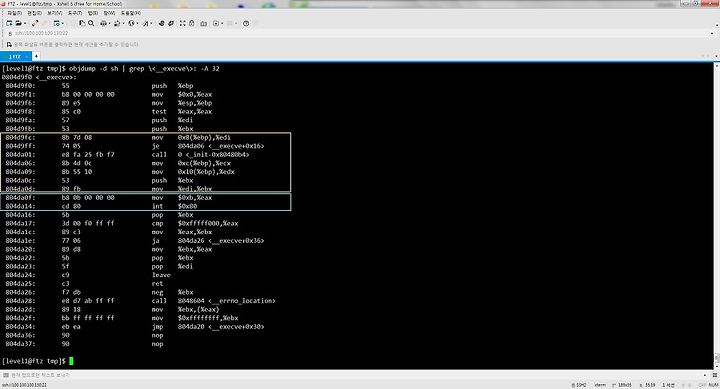Click the Font toolbar icon

pyautogui.click(x=146, y=23)
